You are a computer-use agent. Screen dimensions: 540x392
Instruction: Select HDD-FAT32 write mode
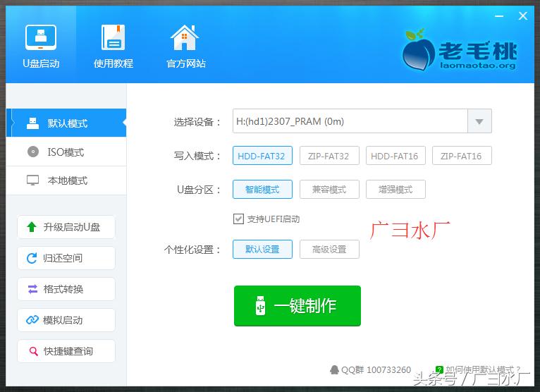click(x=262, y=156)
